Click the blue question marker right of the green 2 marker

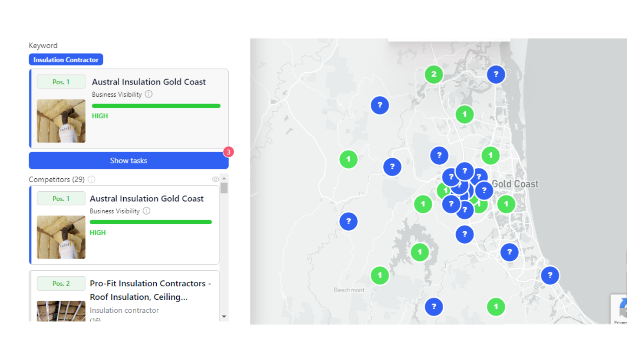click(x=496, y=74)
